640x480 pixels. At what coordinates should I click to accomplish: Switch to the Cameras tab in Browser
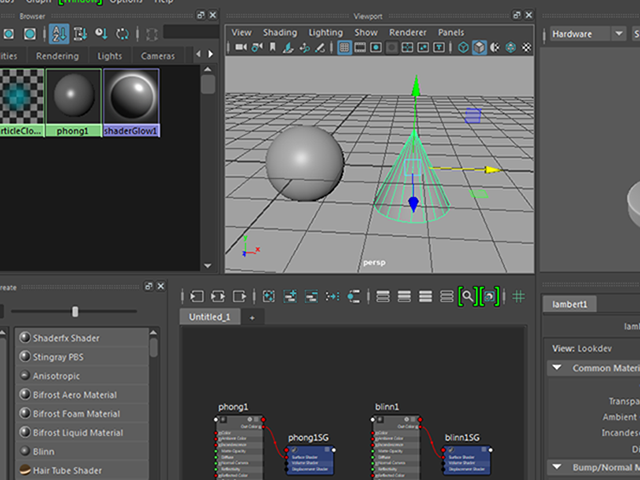pyautogui.click(x=158, y=56)
